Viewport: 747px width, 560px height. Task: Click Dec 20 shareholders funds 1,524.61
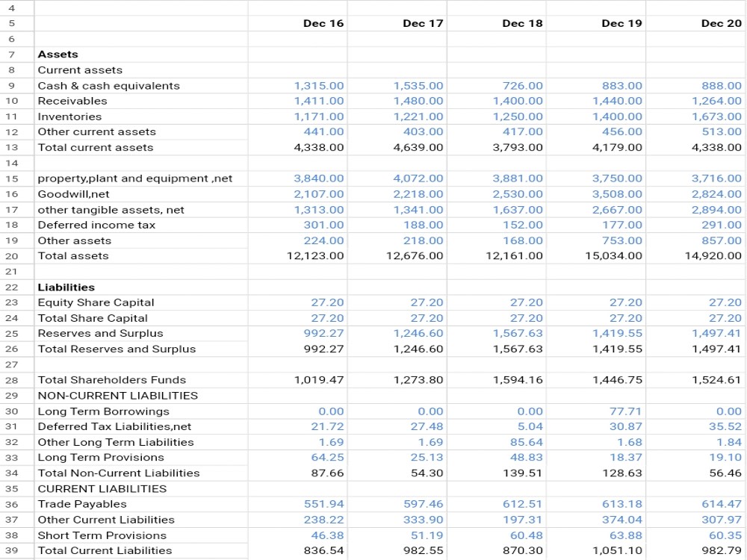pyautogui.click(x=716, y=381)
